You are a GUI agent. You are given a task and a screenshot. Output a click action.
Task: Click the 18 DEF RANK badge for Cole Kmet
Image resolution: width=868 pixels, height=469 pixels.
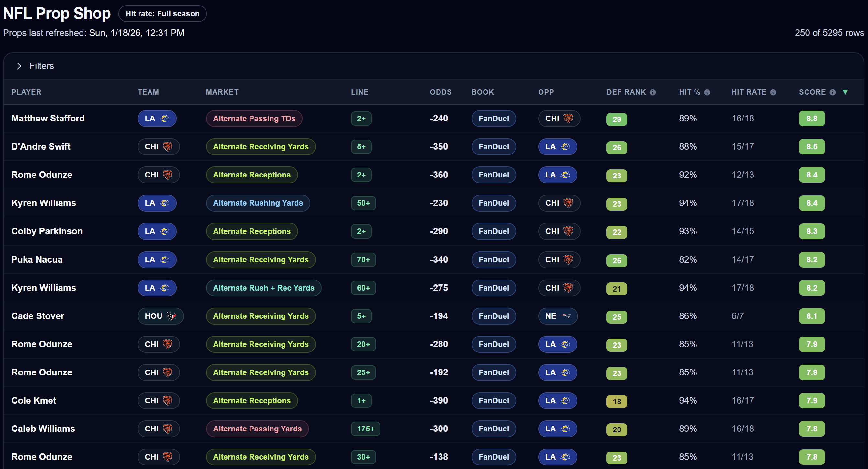[616, 401]
